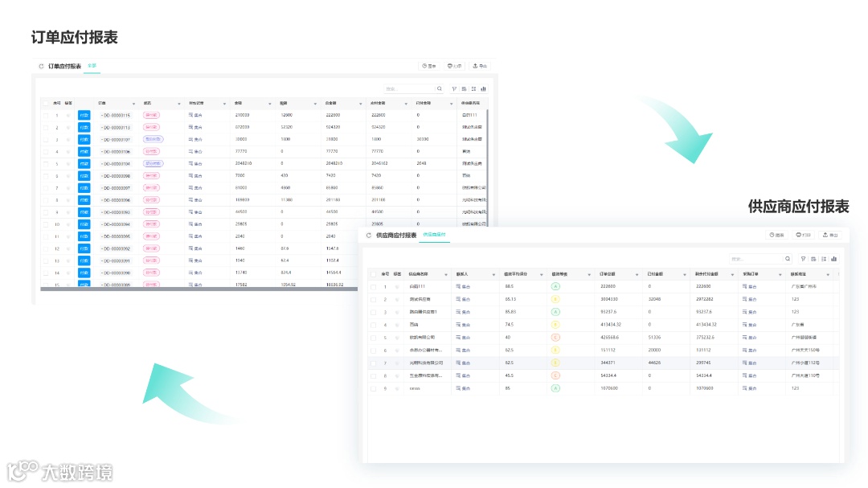Click icon left of bar chart, supplier report
This screenshot has height=488, width=868.
[824, 259]
